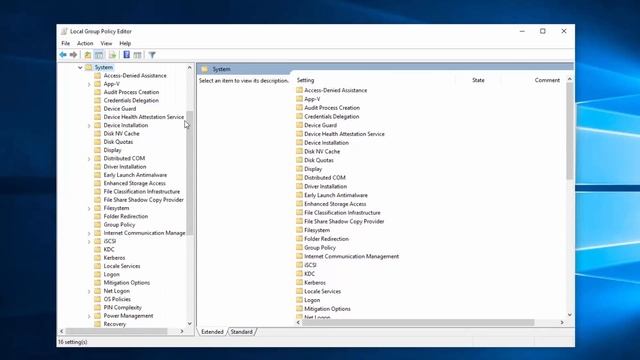
Task: Open the View menu
Action: point(106,43)
